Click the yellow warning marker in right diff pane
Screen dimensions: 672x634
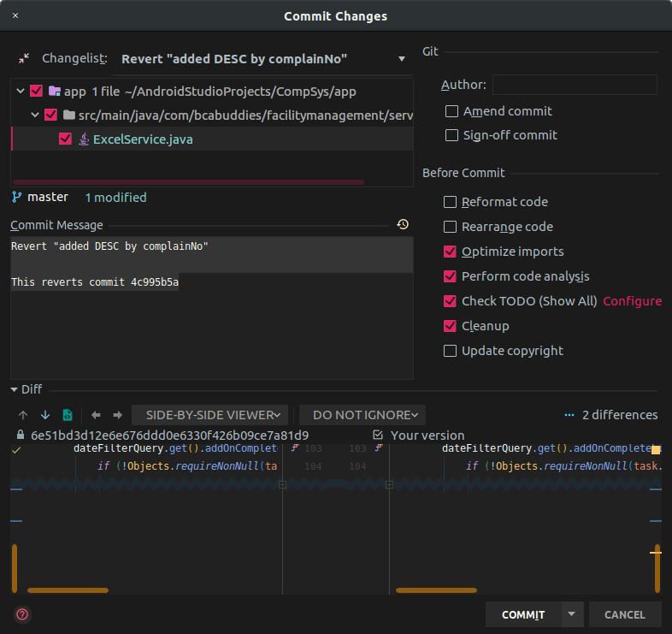(x=656, y=449)
